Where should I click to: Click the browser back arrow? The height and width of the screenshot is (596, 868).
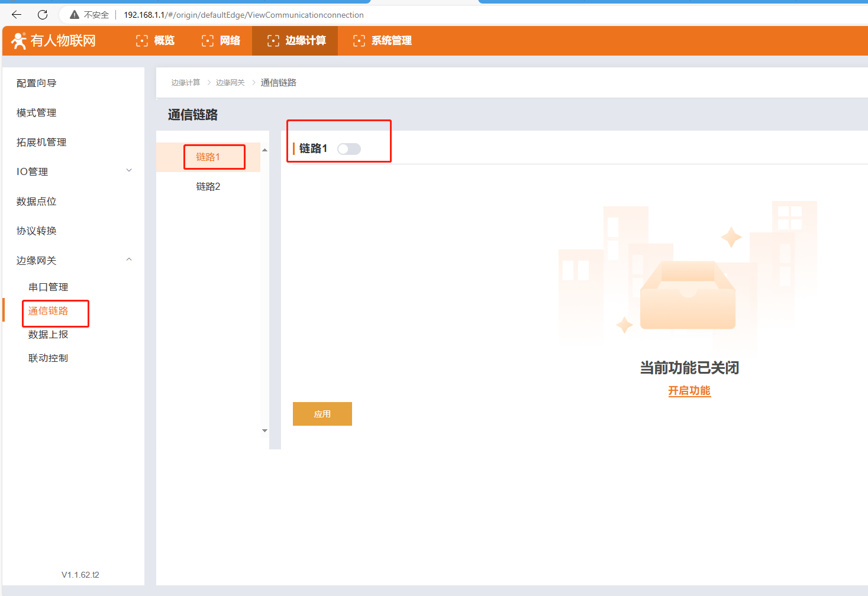(x=17, y=15)
